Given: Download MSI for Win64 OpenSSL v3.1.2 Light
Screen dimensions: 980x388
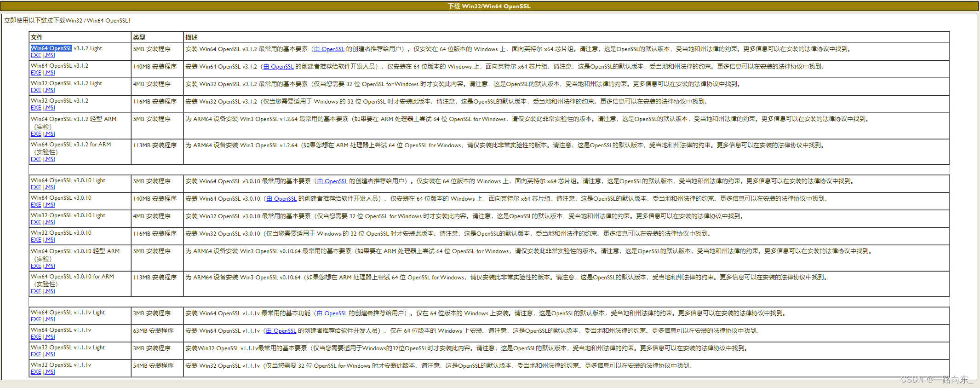Looking at the screenshot, I should 49,55.
